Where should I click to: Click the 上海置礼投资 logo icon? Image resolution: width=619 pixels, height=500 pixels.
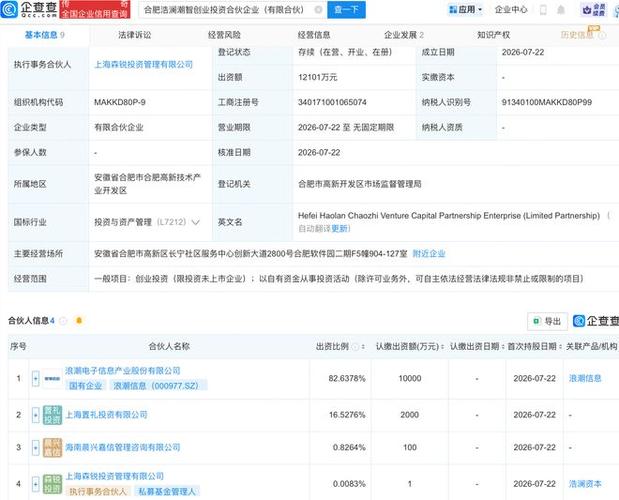point(52,415)
